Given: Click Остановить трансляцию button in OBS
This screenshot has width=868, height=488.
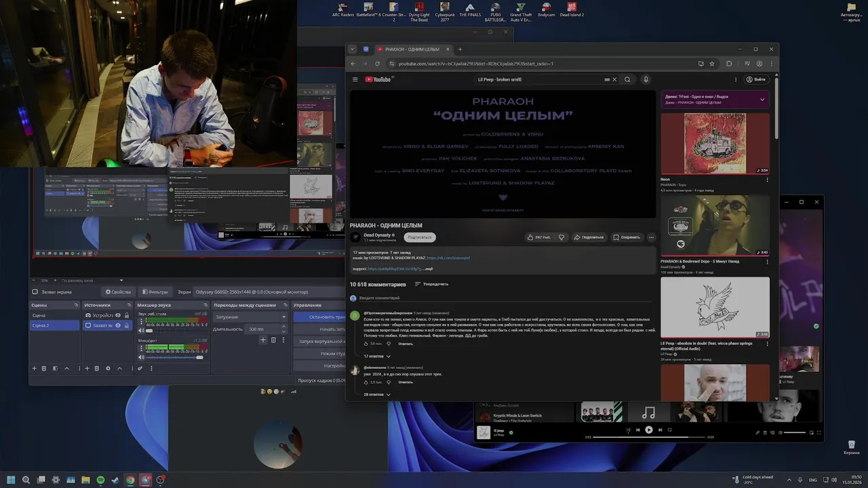Looking at the screenshot, I should click(x=320, y=317).
